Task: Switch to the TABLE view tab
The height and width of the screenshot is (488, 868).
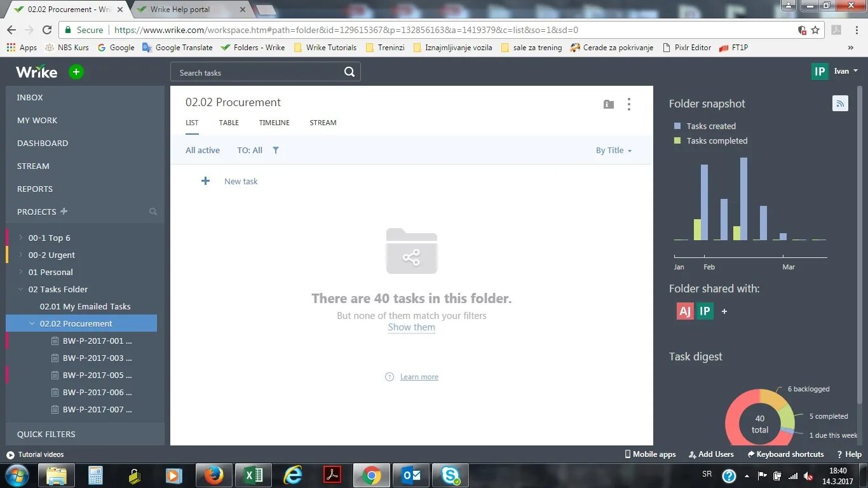Action: tap(229, 123)
